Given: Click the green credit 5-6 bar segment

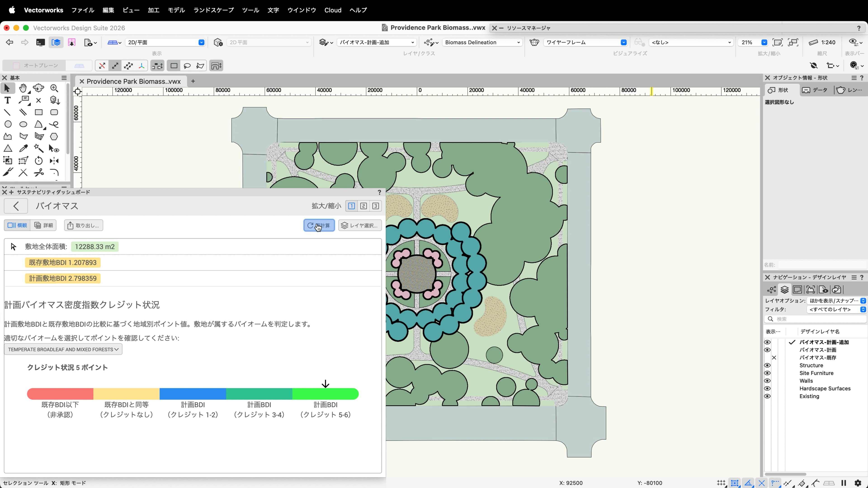Looking at the screenshot, I should [x=325, y=394].
